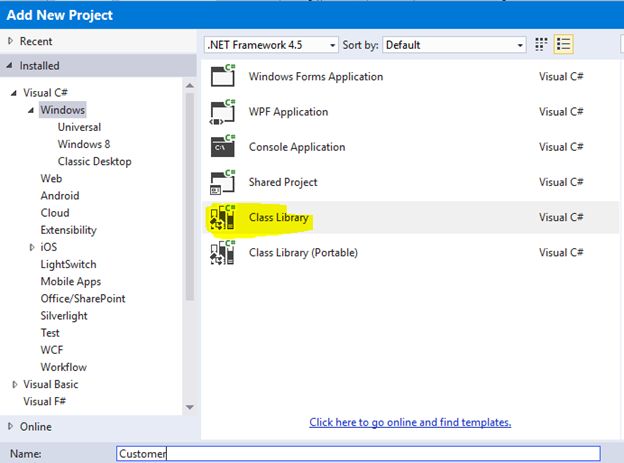Select the Android category
Image resolution: width=624 pixels, height=463 pixels.
click(x=60, y=195)
